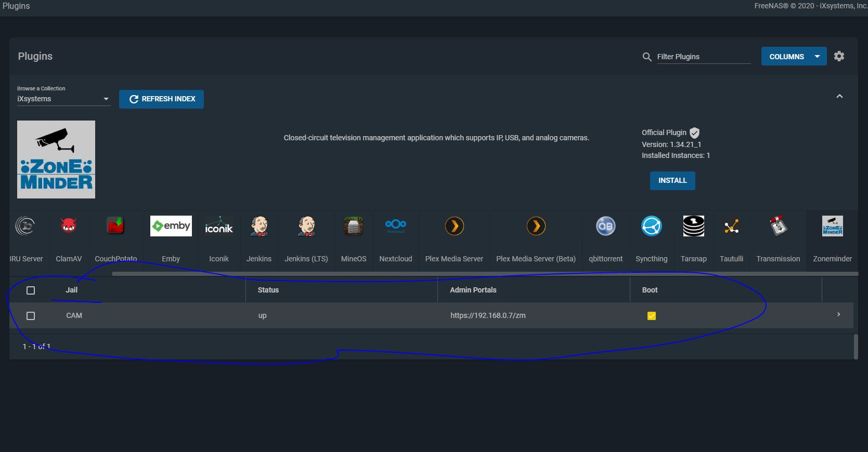The height and width of the screenshot is (452, 868).
Task: Check the CAM jail row checkbox
Action: 31,316
